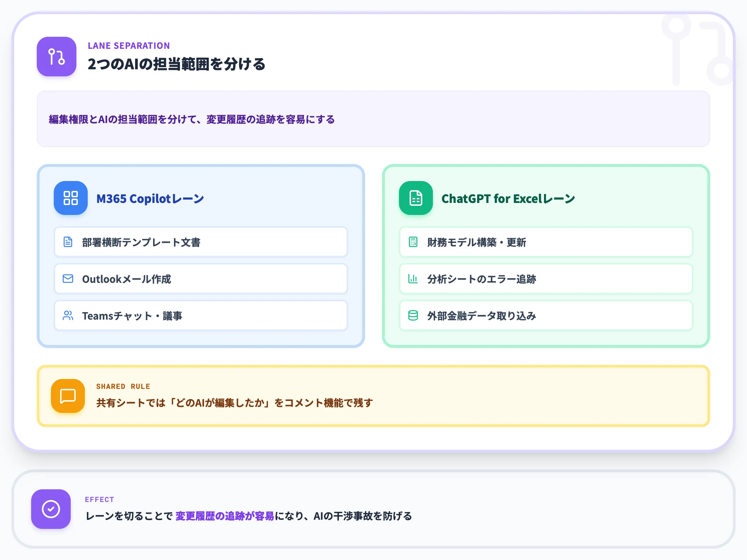Click the purple checkmark circle Effect icon
The height and width of the screenshot is (560, 747).
[x=51, y=509]
